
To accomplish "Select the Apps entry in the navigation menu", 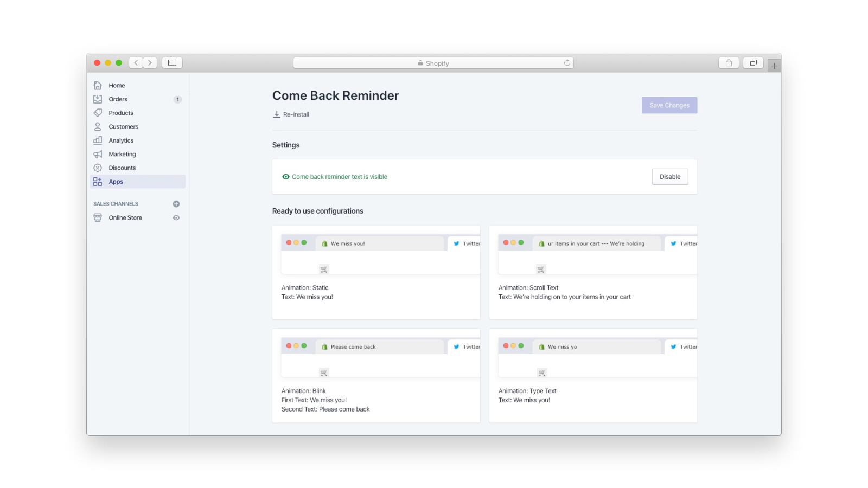I will [x=116, y=182].
